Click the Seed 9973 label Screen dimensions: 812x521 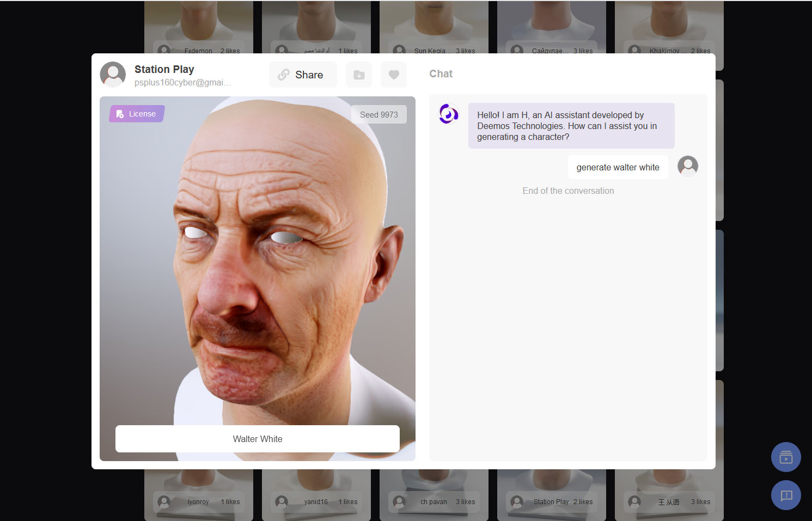tap(379, 114)
